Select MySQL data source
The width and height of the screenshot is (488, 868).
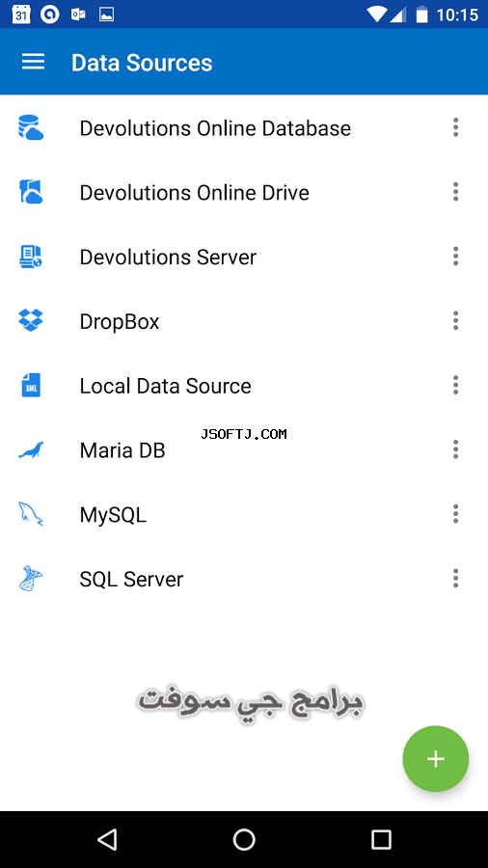pos(244,514)
